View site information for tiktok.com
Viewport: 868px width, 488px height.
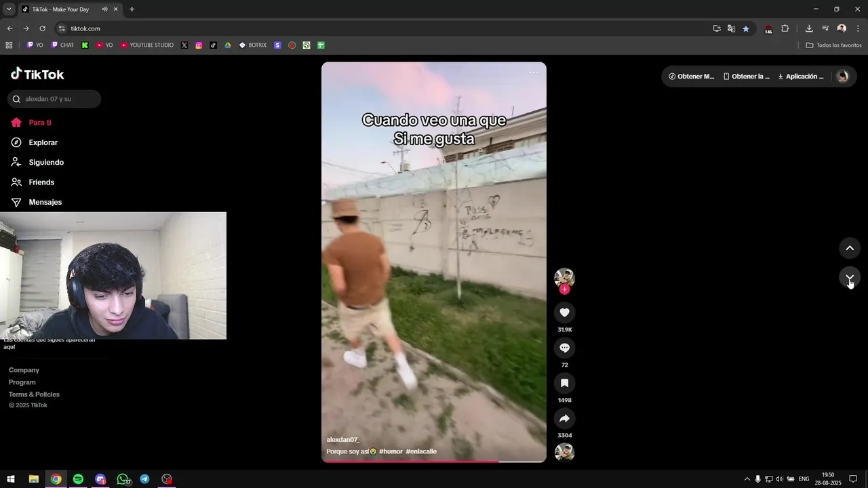(62, 28)
